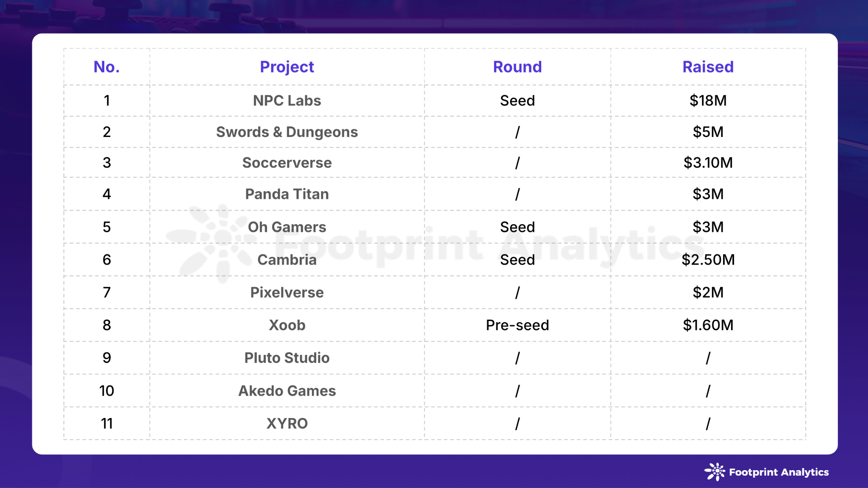Screen dimensions: 868x488
Task: Open the Panda Titan entry
Action: (x=287, y=194)
